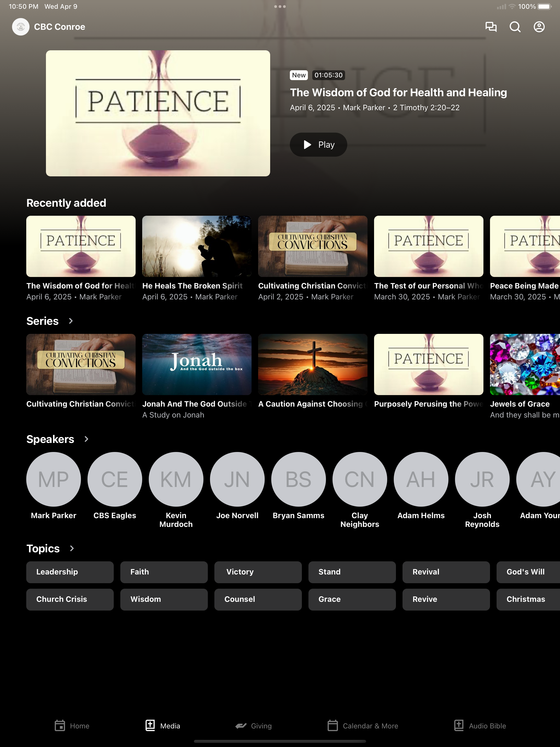Open The Wisdom of God for Health and Healing title
Screen dimensions: 560x747
(x=399, y=92)
